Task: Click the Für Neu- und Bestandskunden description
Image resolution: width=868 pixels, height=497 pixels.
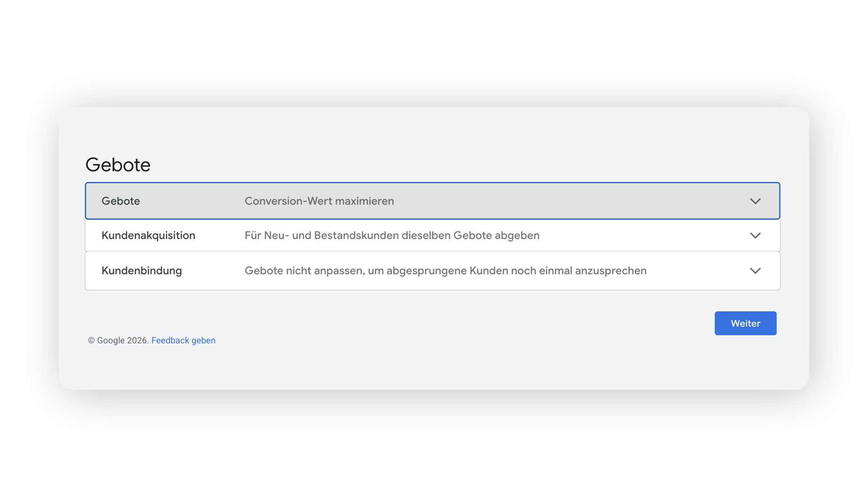Action: point(392,235)
